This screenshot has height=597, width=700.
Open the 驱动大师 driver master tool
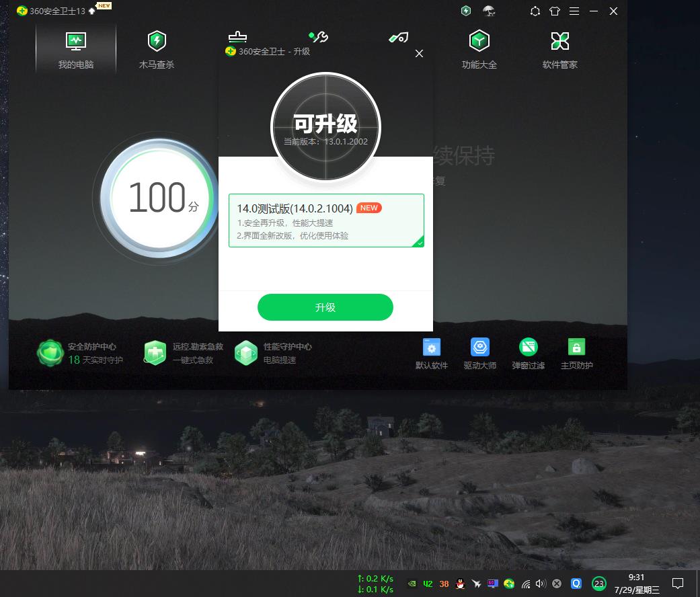[480, 354]
